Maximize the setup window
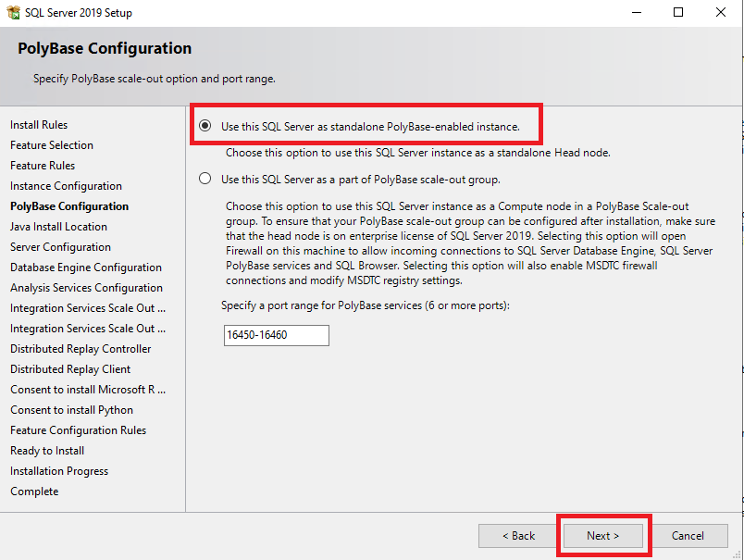 click(678, 12)
